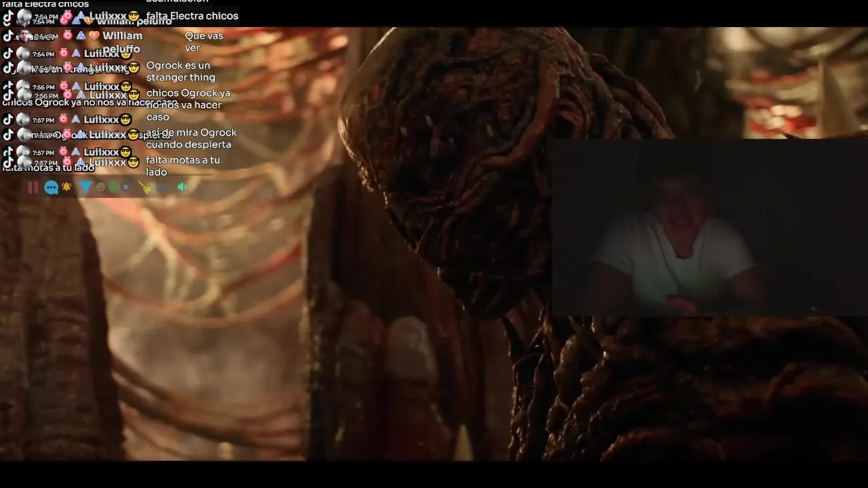Screen dimensions: 868x488
Task: Select the chat message 'Que vas ver'
Action: tap(204, 42)
